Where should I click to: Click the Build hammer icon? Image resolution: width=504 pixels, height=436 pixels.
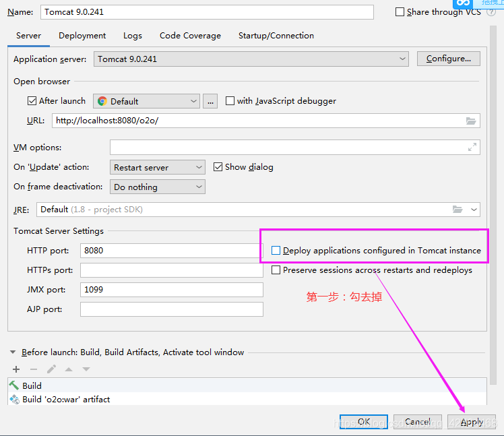14,385
